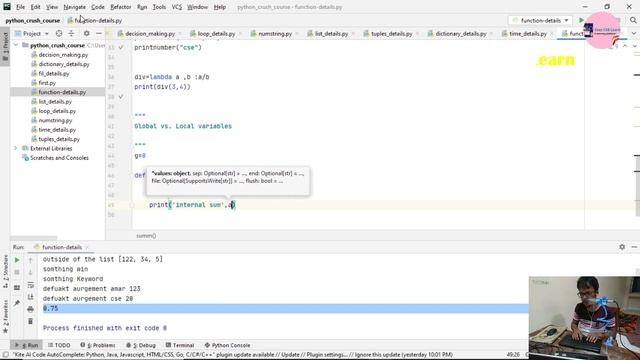Click Update link in plugin notification

click(x=291, y=355)
